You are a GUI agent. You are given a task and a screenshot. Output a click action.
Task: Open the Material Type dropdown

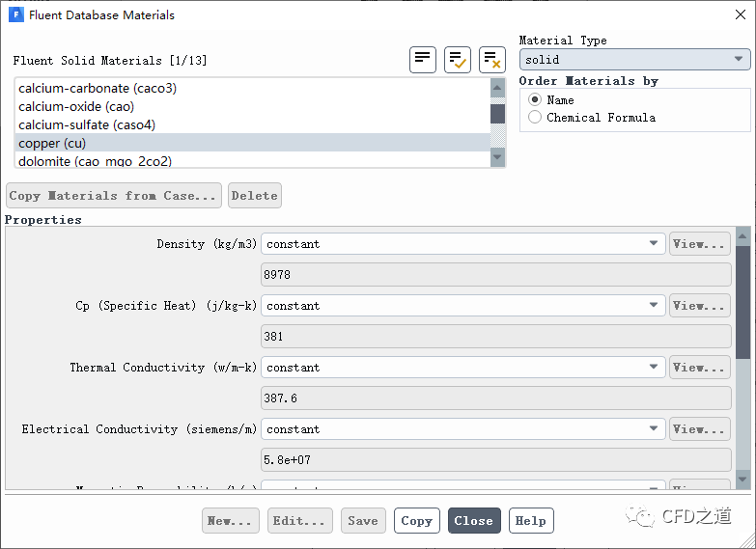[x=634, y=60]
